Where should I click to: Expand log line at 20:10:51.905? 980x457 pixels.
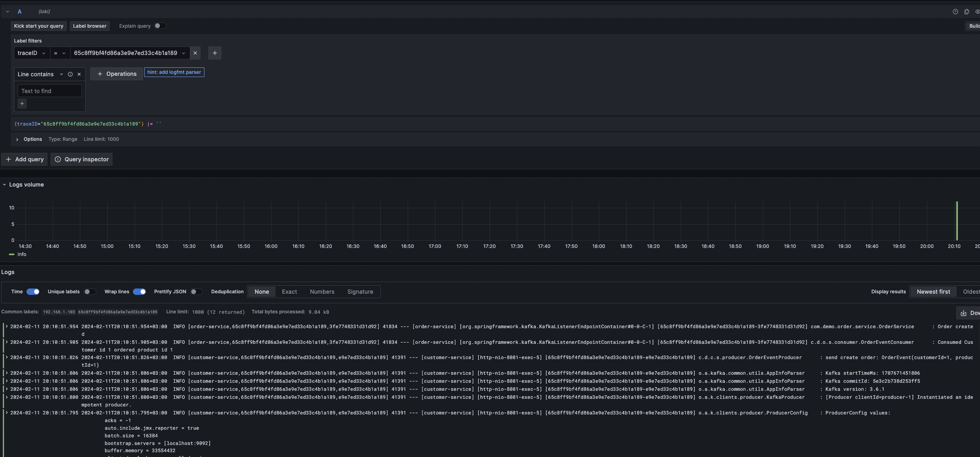tap(7, 342)
